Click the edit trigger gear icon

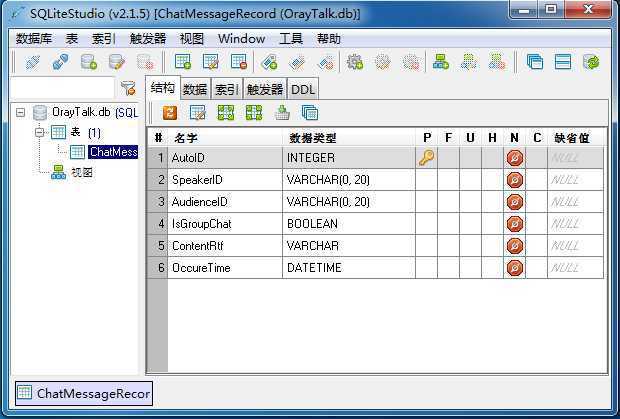(383, 62)
